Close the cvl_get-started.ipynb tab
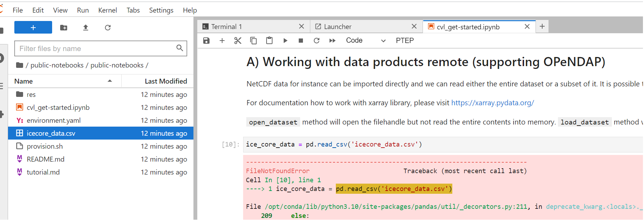This screenshot has height=220, width=644. pos(527,27)
